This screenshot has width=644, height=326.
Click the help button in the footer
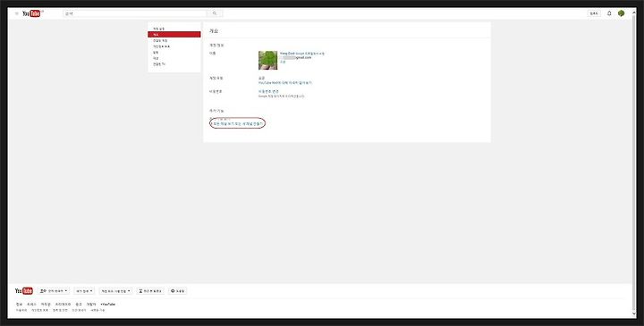178,291
